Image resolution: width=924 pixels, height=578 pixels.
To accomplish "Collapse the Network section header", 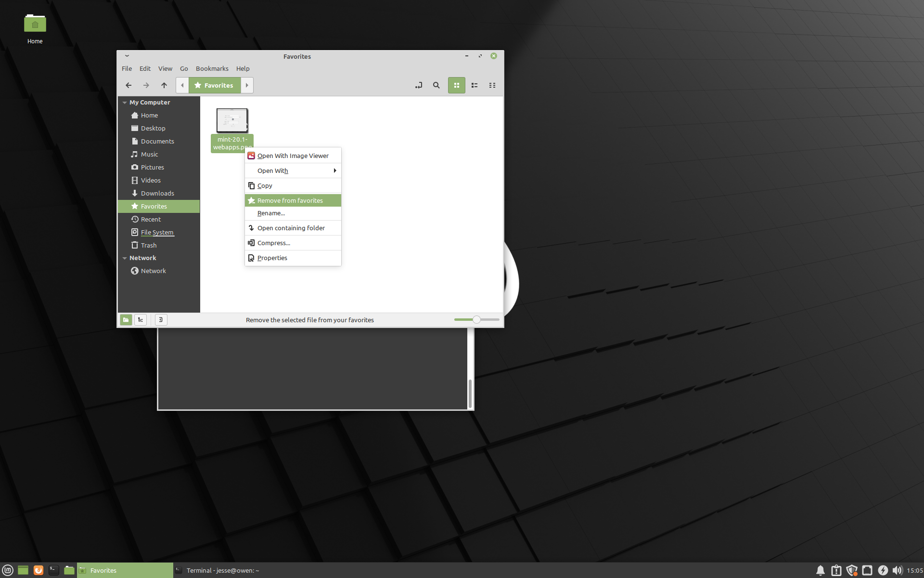I will click(125, 258).
